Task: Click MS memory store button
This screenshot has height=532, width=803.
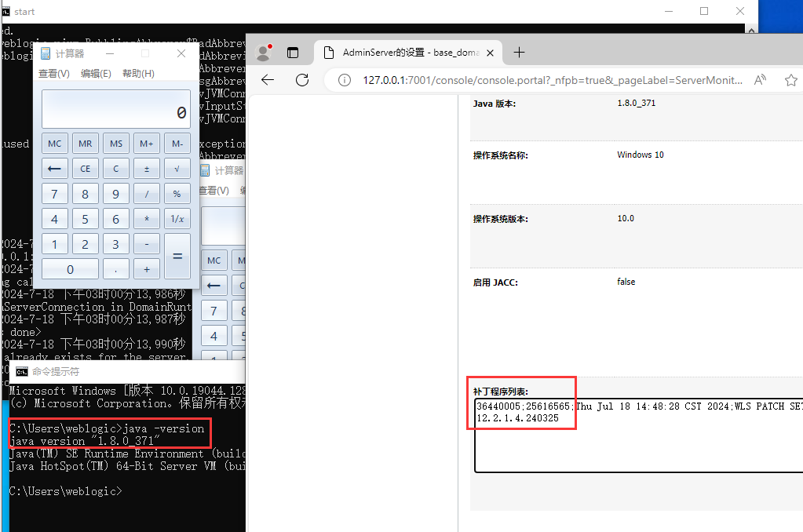Action: 116,144
